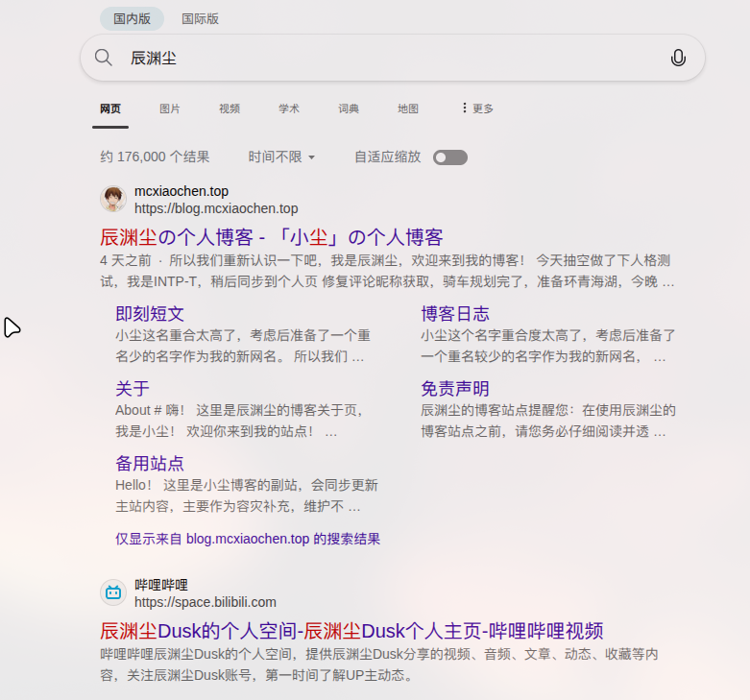Click the 约 176,000 个结果 count text
Image resolution: width=750 pixels, height=700 pixels.
coord(155,157)
